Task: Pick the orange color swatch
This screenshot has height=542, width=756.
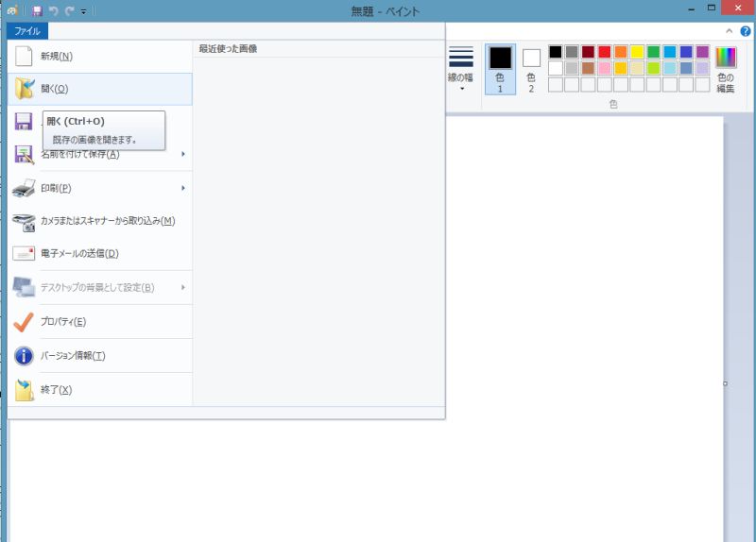Action: pos(621,52)
